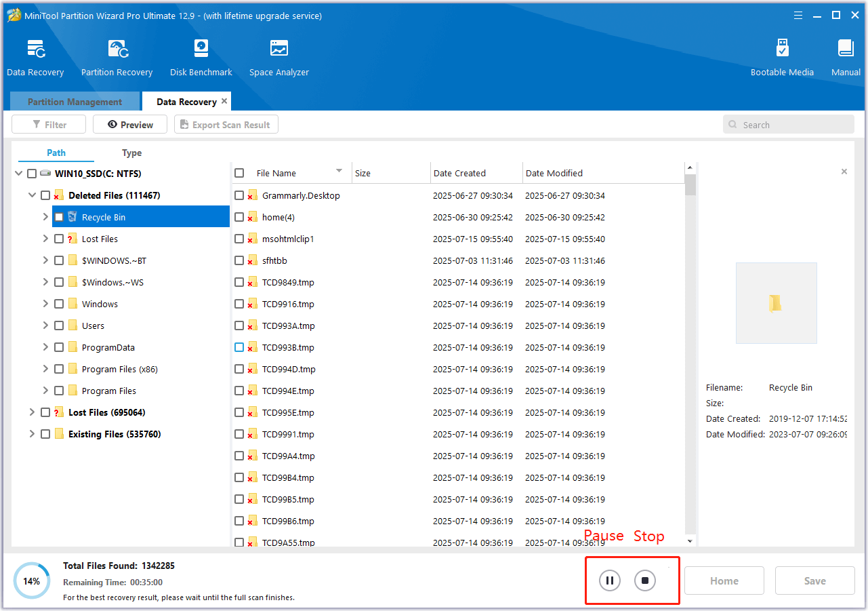Click the Preview button

coord(130,125)
